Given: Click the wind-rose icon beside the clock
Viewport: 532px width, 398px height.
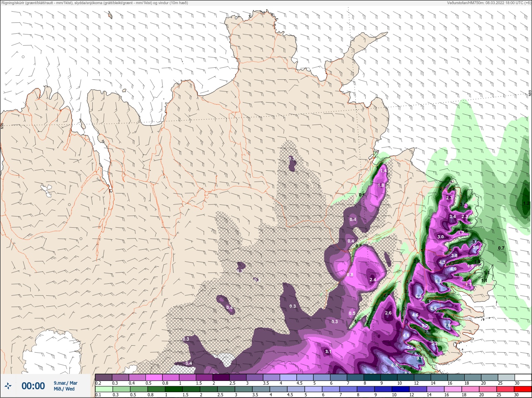Looking at the screenshot, I should pyautogui.click(x=8, y=386).
